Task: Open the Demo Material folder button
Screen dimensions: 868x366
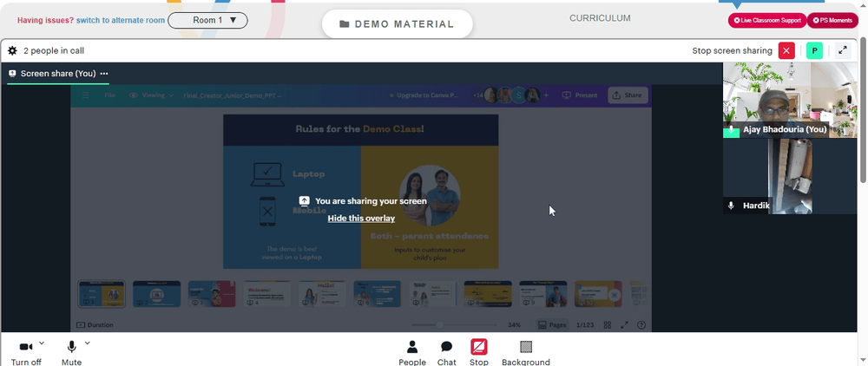Action: [x=397, y=24]
